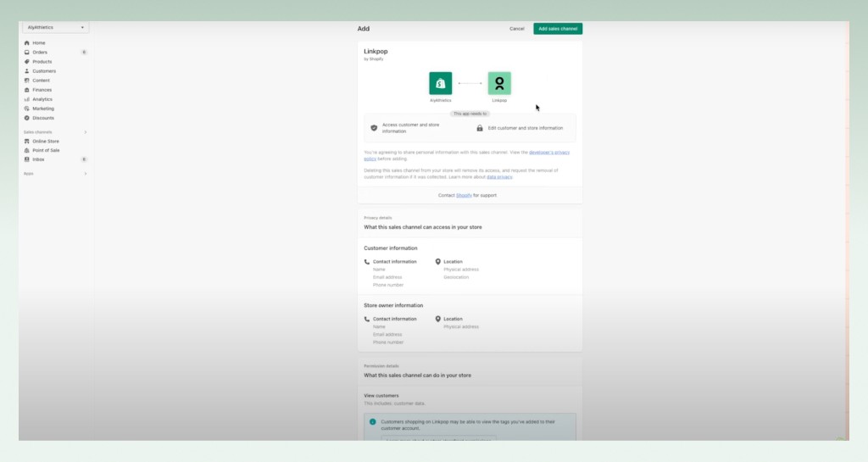Click 'What this sales channel can do' heading
The image size is (868, 462).
point(418,376)
